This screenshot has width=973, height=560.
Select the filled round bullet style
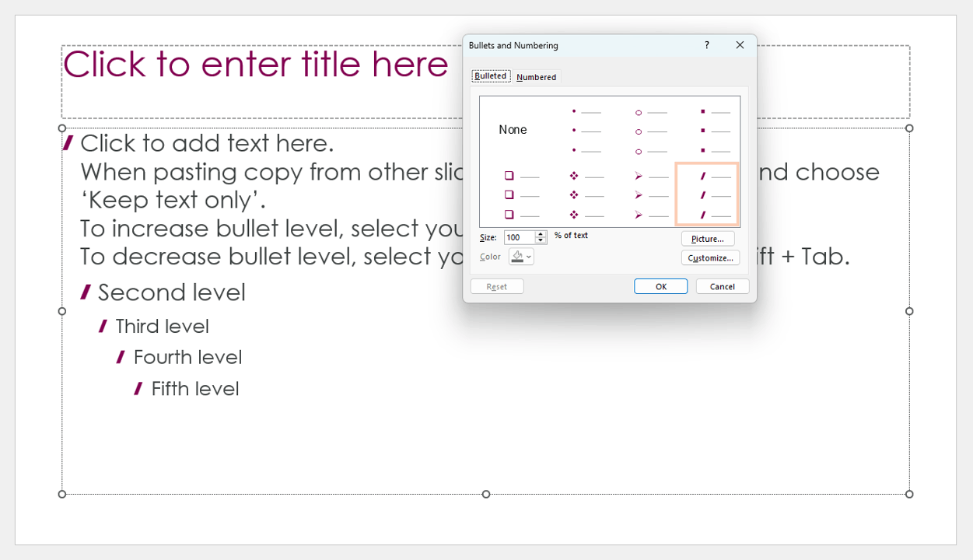click(x=586, y=130)
